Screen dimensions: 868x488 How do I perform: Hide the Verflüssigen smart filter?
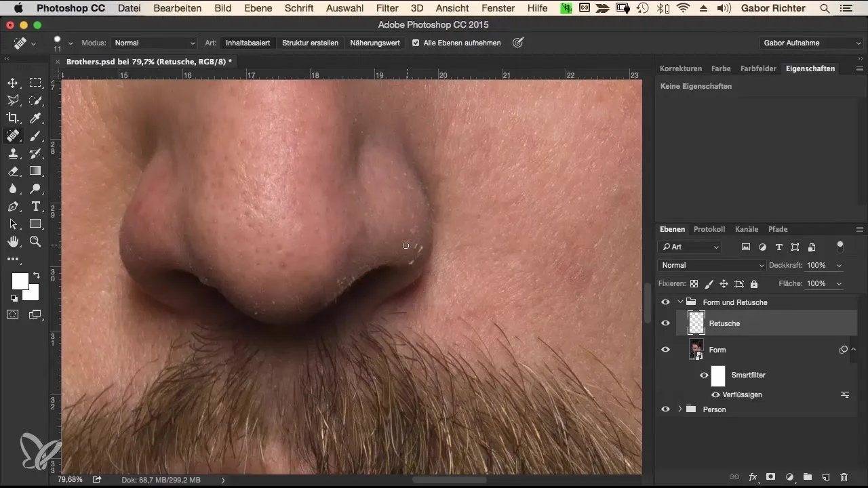(715, 394)
